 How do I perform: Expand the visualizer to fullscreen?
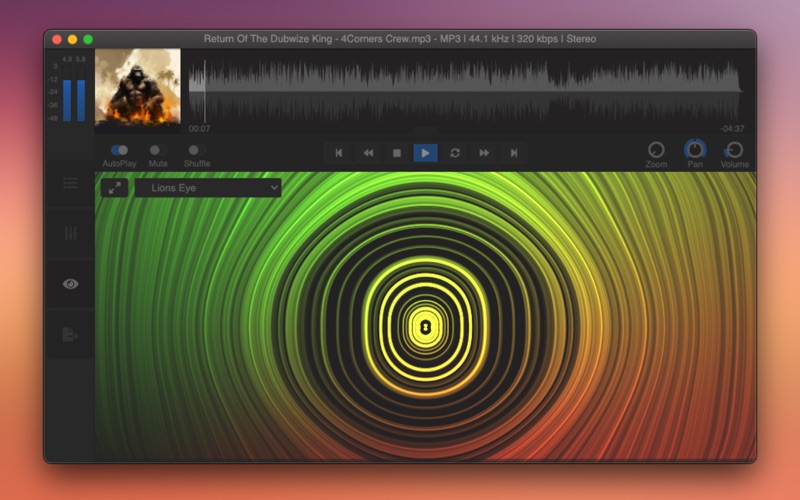pyautogui.click(x=115, y=188)
